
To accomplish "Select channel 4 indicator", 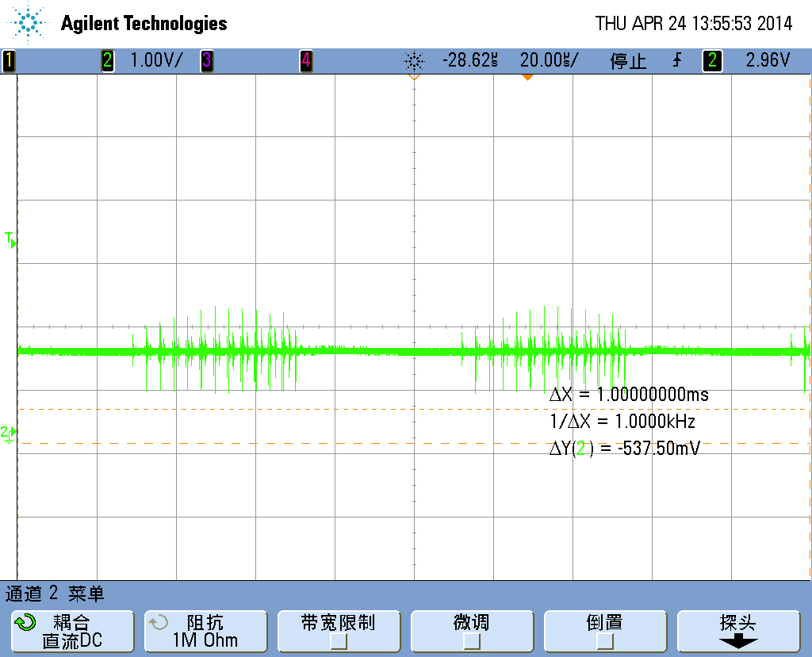I will (306, 60).
